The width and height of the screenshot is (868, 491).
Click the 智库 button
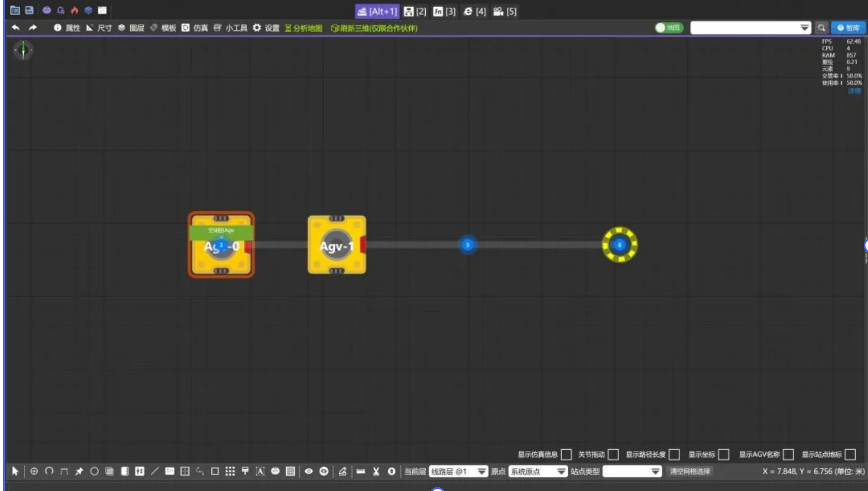click(848, 28)
